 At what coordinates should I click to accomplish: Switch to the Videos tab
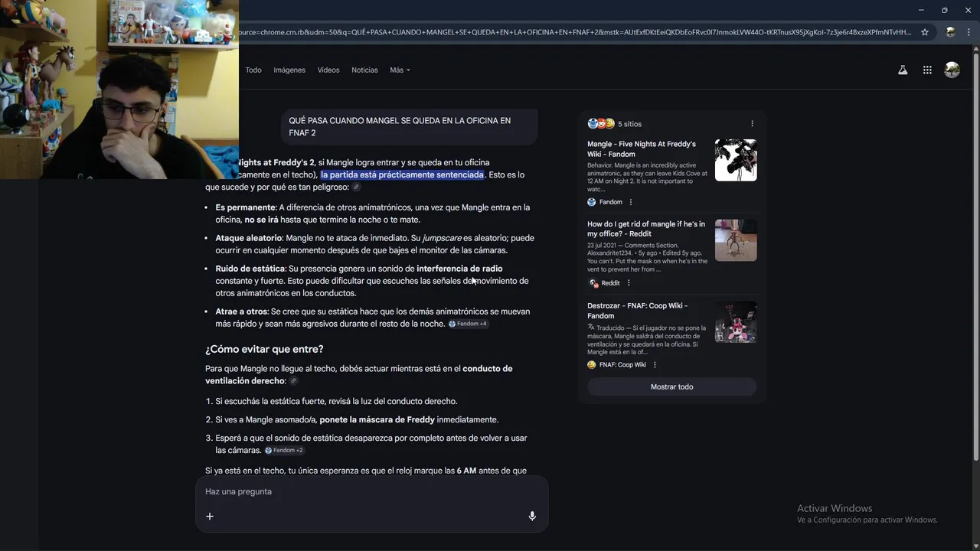328,70
